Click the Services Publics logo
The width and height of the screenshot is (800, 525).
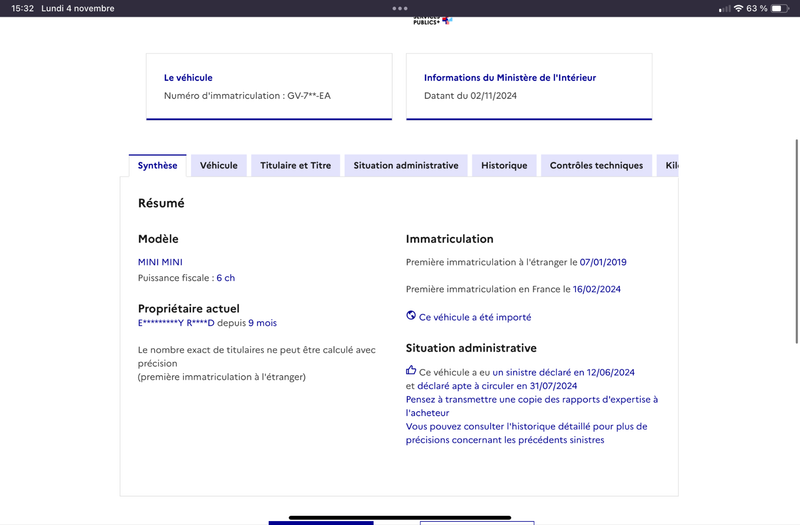pos(433,20)
